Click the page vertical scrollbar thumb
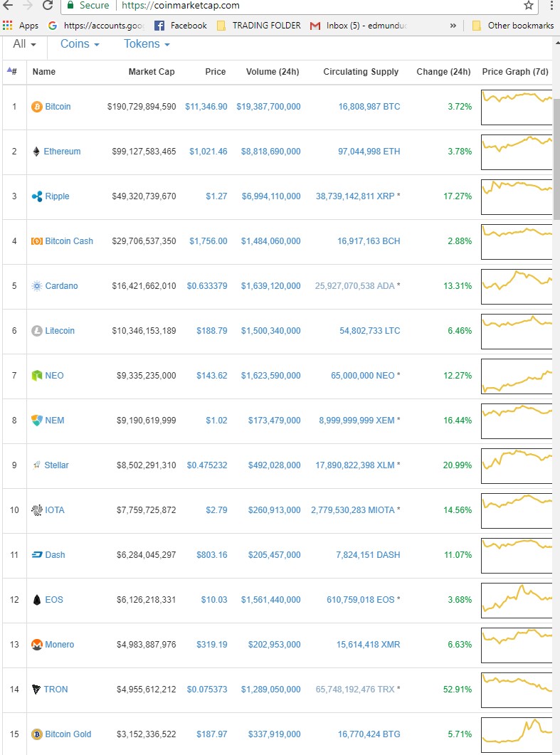This screenshot has width=560, height=755. point(556,159)
